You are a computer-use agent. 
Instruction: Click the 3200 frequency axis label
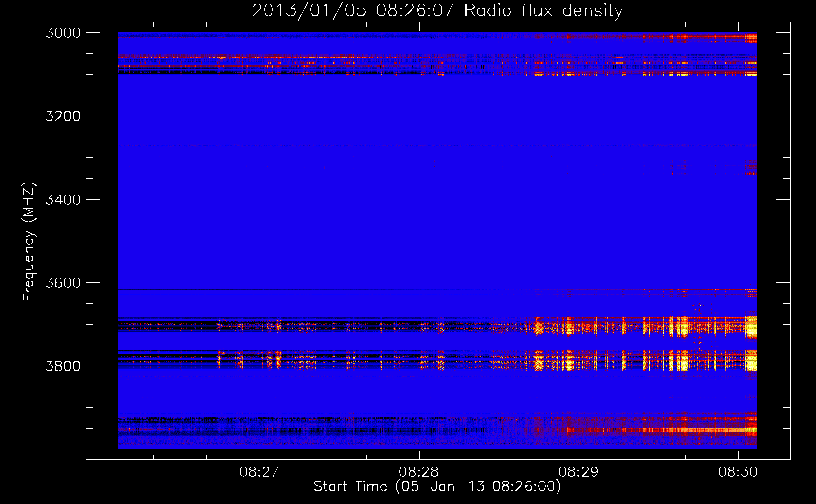(x=63, y=116)
